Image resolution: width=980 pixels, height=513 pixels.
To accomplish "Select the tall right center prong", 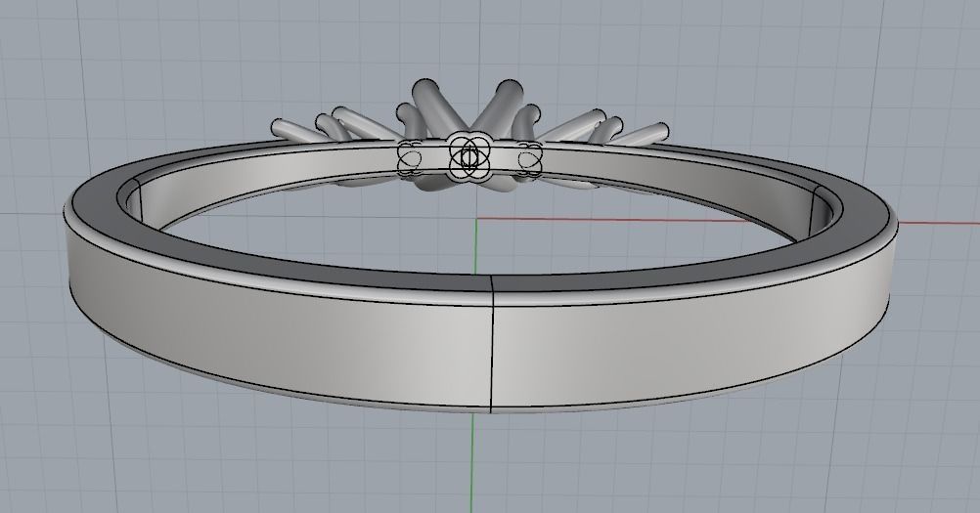I will coord(500,107).
